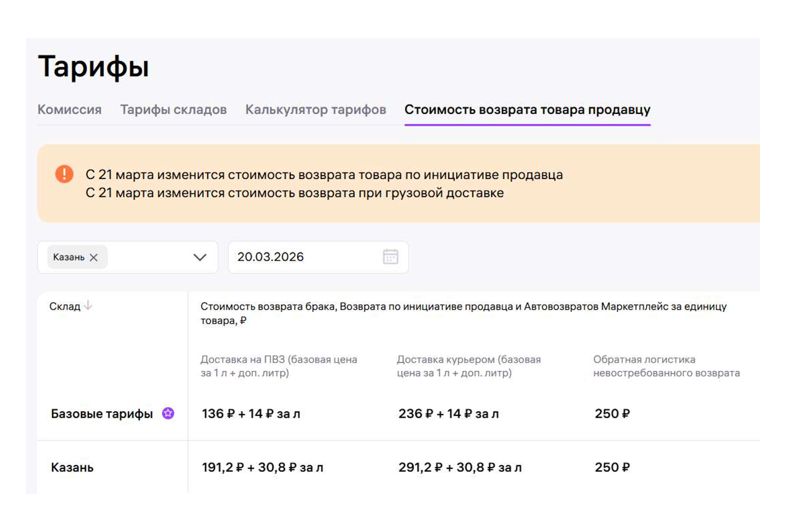786x532 pixels.
Task: Click the Склад column header
Action: click(65, 306)
